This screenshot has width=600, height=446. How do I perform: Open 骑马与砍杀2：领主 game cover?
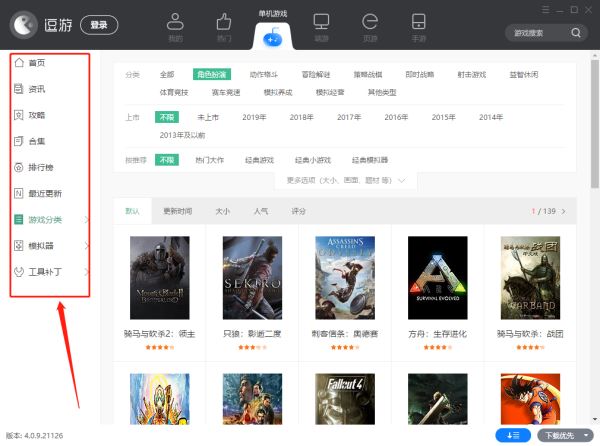tap(160, 278)
